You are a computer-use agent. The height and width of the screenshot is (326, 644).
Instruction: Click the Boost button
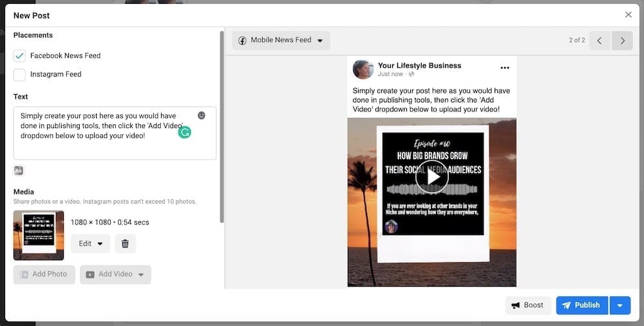tap(528, 305)
